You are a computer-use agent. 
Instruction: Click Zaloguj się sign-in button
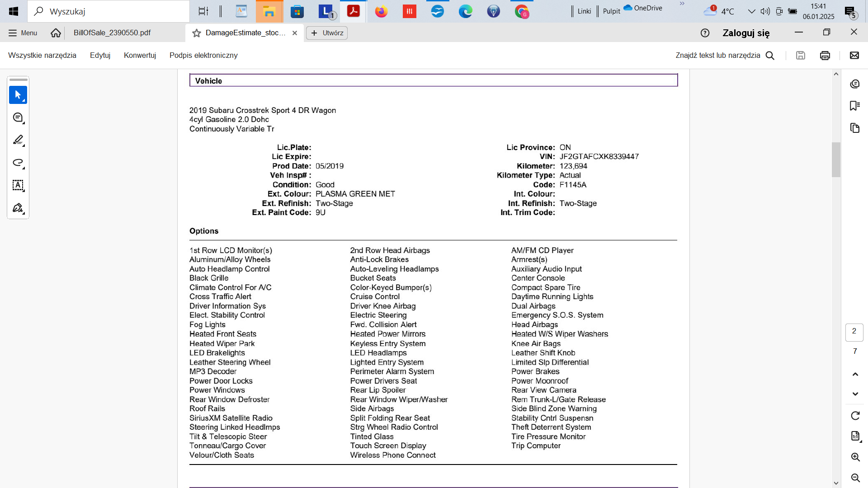point(746,33)
